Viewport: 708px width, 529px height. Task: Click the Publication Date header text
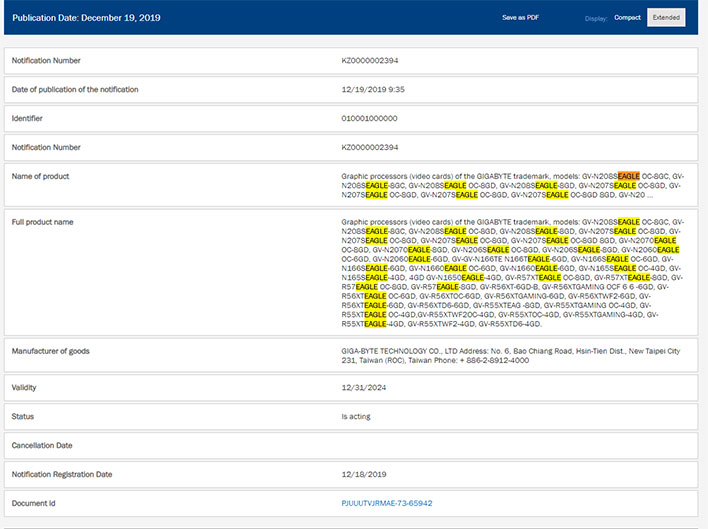(x=86, y=17)
